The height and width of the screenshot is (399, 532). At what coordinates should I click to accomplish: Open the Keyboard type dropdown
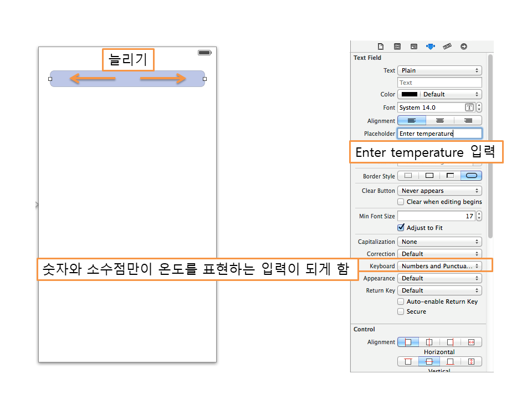[x=439, y=266]
